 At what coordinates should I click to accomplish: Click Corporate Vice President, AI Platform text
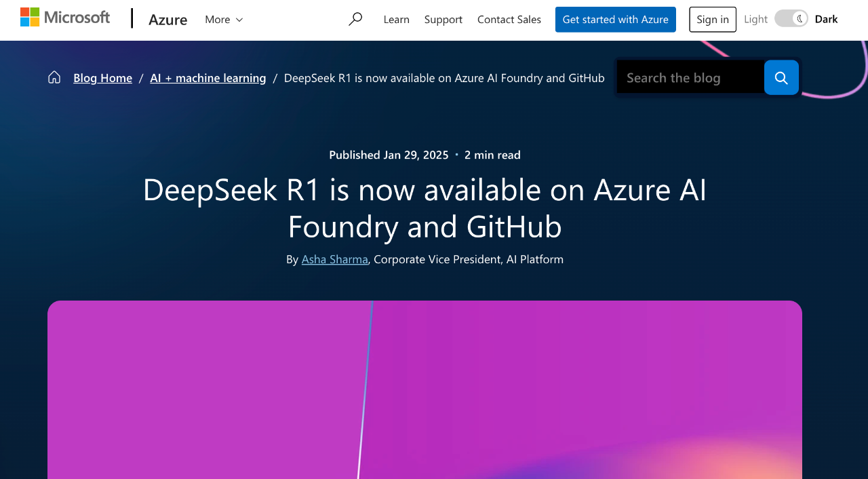pos(469,259)
